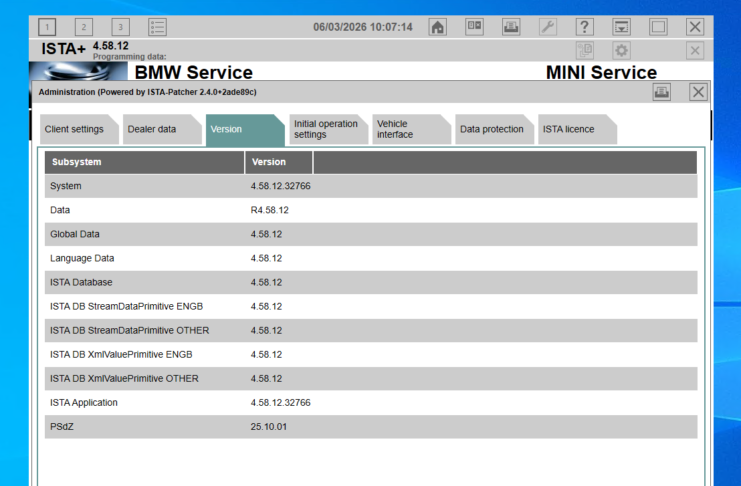Open the Vehicle interface tab
Viewport: 741px width, 486px height.
click(x=411, y=129)
